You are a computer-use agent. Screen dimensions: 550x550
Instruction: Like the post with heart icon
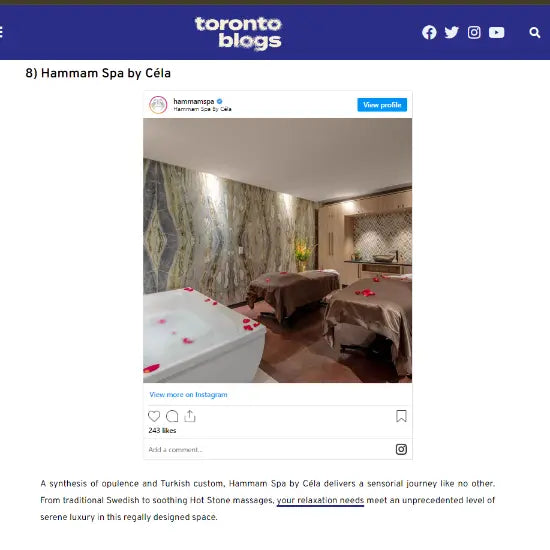click(x=154, y=416)
